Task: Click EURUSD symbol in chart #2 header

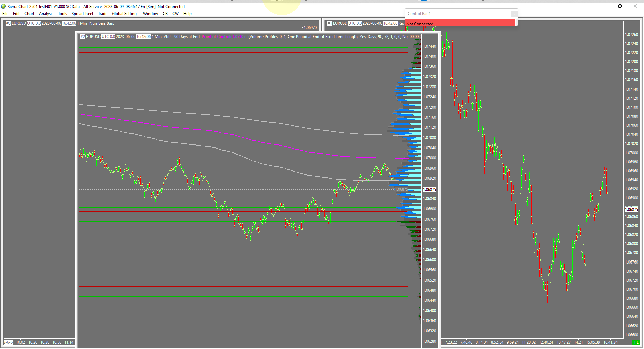Action: coord(93,37)
